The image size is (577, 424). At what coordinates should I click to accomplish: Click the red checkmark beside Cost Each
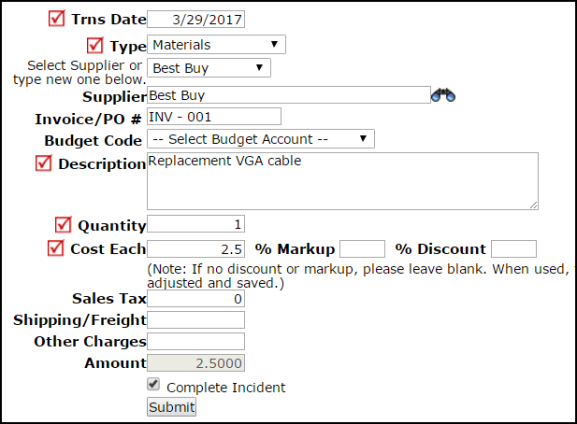[x=56, y=248]
